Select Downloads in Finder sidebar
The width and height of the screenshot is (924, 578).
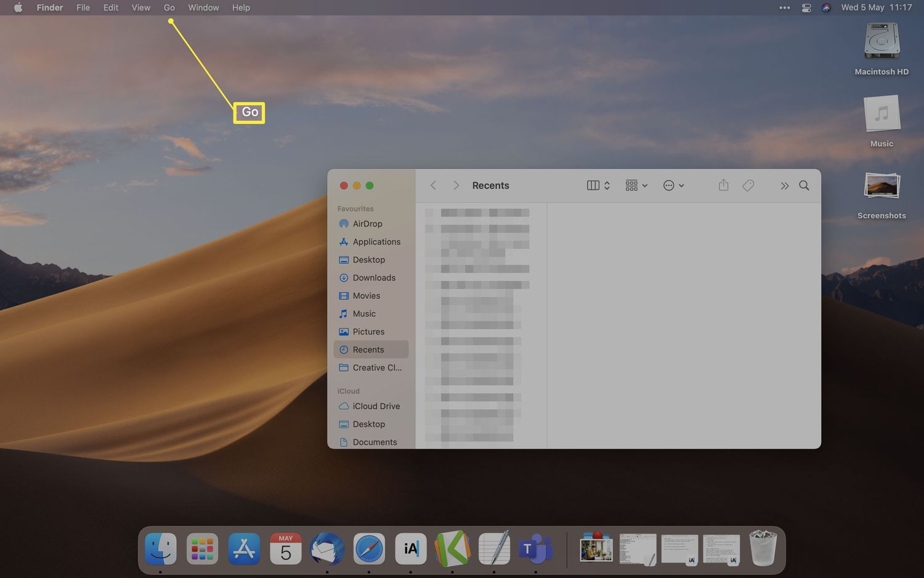[x=374, y=278]
